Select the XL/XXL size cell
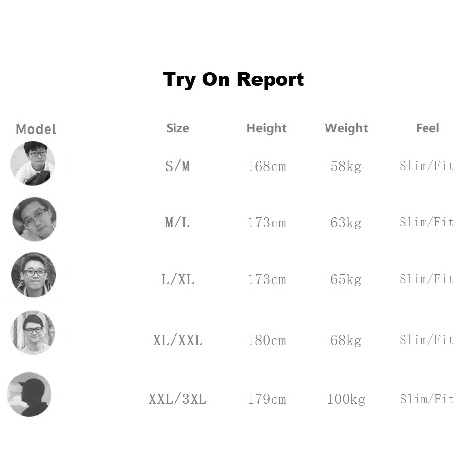The height and width of the screenshot is (476, 476). 177,340
